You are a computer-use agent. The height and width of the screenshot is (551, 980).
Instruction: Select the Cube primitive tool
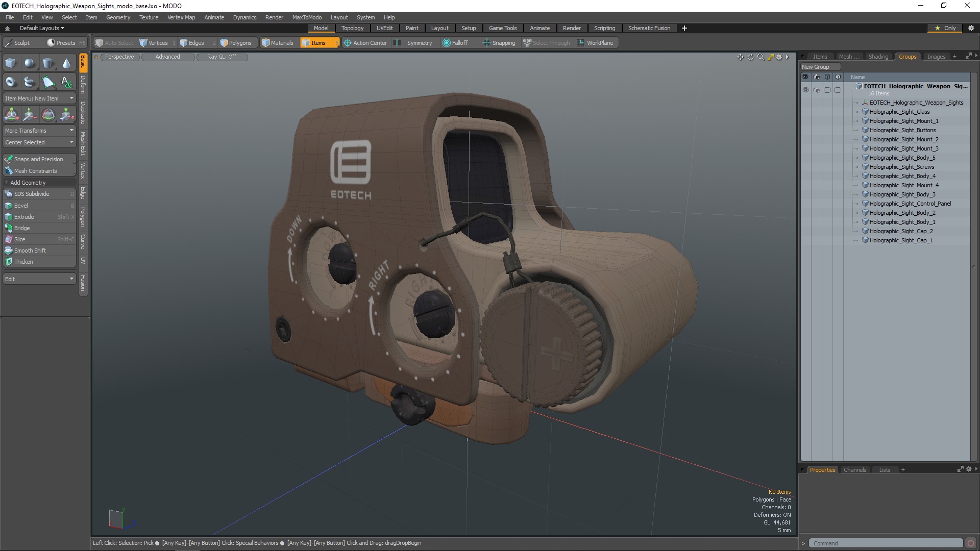click(11, 63)
